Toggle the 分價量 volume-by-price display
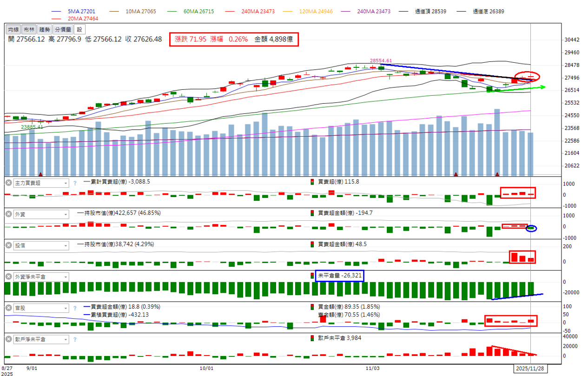588x376 pixels. 63,30
